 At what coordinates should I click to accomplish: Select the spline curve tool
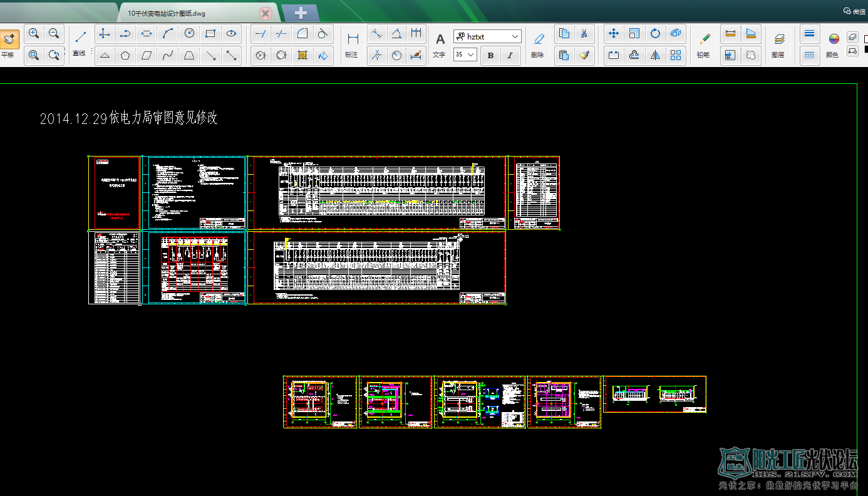[x=168, y=55]
